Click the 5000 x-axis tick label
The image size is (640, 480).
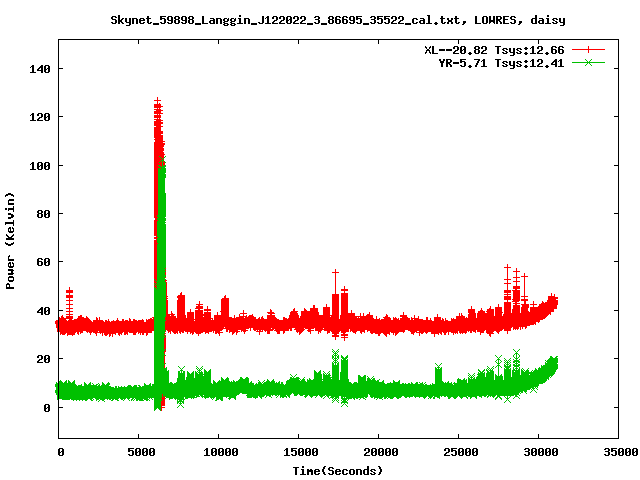(x=141, y=452)
